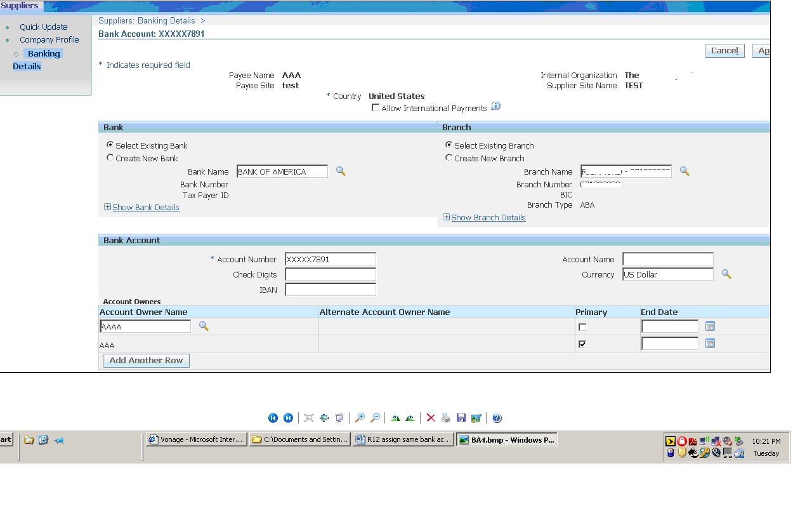Viewport: 812px width, 508px height.
Task: Open the Suppliers tab
Action: pyautogui.click(x=18, y=5)
